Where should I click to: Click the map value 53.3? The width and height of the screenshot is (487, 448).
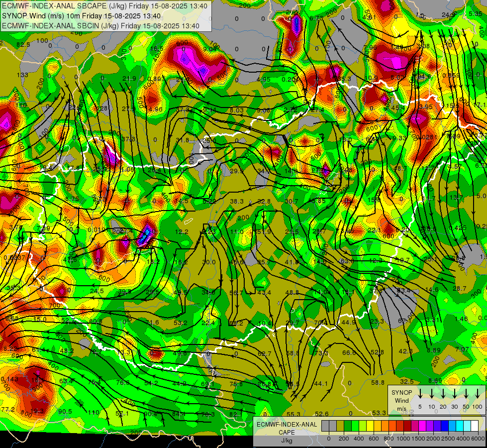379,413
